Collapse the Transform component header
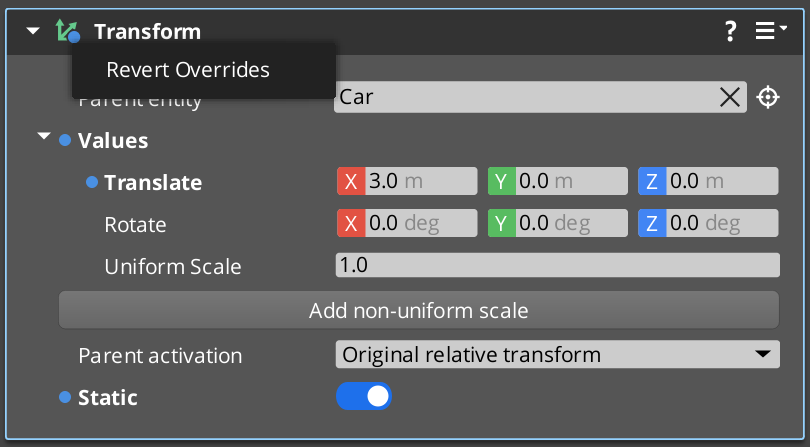 pos(34,32)
